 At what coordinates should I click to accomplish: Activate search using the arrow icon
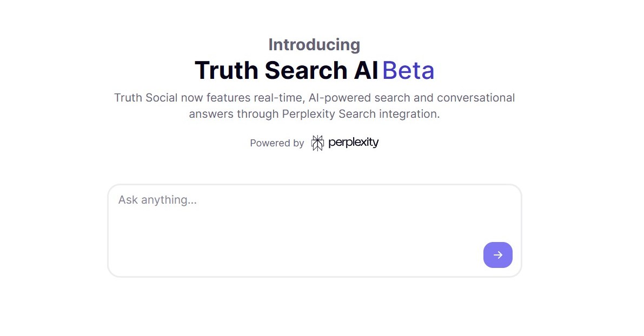pyautogui.click(x=497, y=254)
